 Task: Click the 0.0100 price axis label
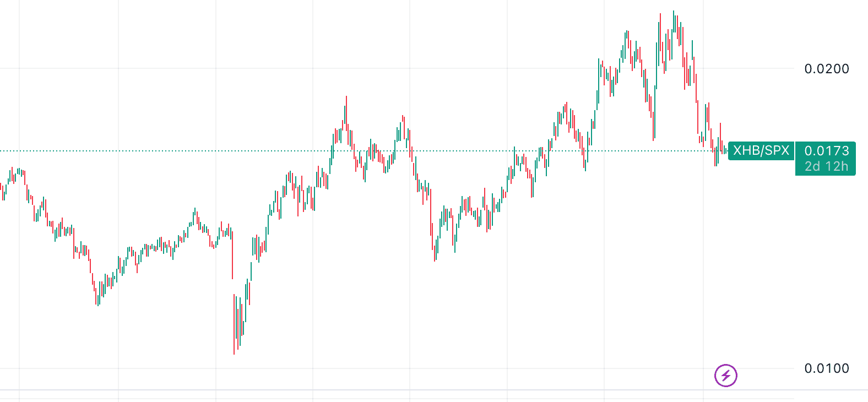[826, 368]
